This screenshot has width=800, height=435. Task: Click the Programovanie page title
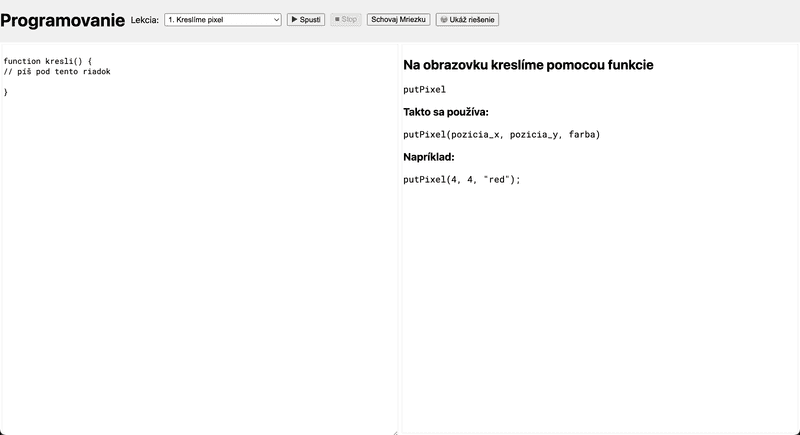pos(62,20)
